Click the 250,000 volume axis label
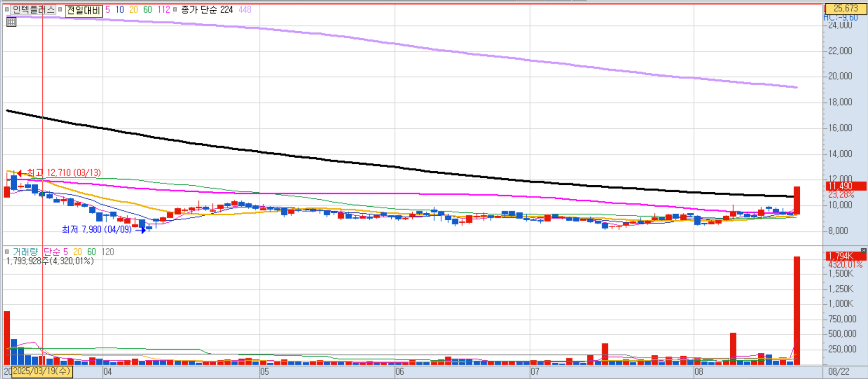868x379 pixels. [842, 349]
